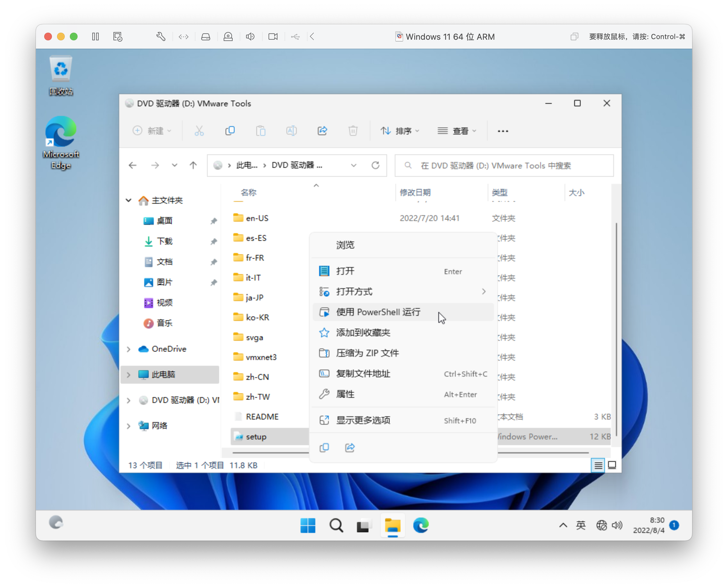Open Windows Start button on taskbar
Image resolution: width=728 pixels, height=588 pixels.
pyautogui.click(x=308, y=525)
